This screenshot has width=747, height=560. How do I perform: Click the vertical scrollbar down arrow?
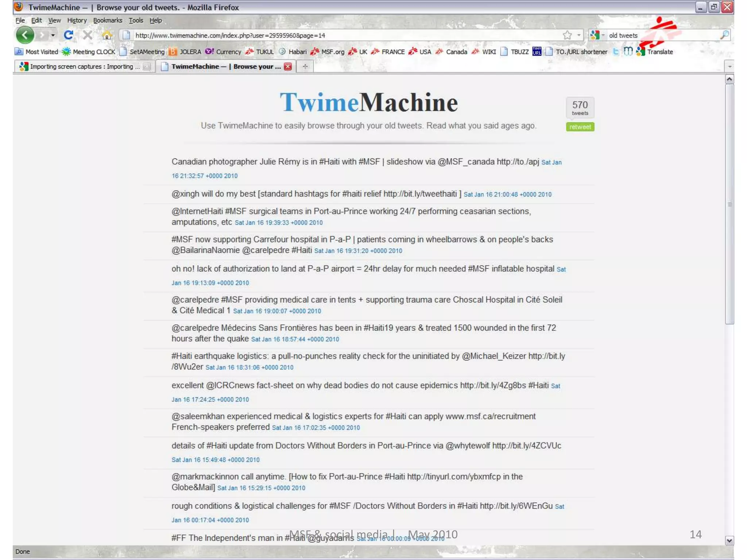(x=729, y=540)
